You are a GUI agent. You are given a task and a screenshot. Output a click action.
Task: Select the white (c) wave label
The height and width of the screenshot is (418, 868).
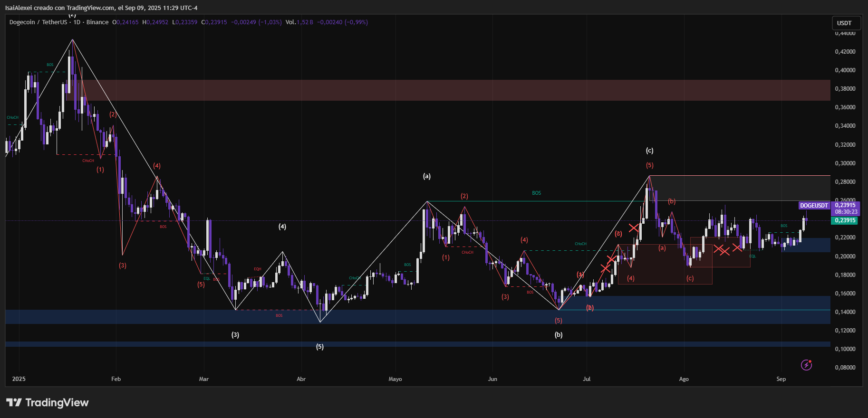pos(649,151)
